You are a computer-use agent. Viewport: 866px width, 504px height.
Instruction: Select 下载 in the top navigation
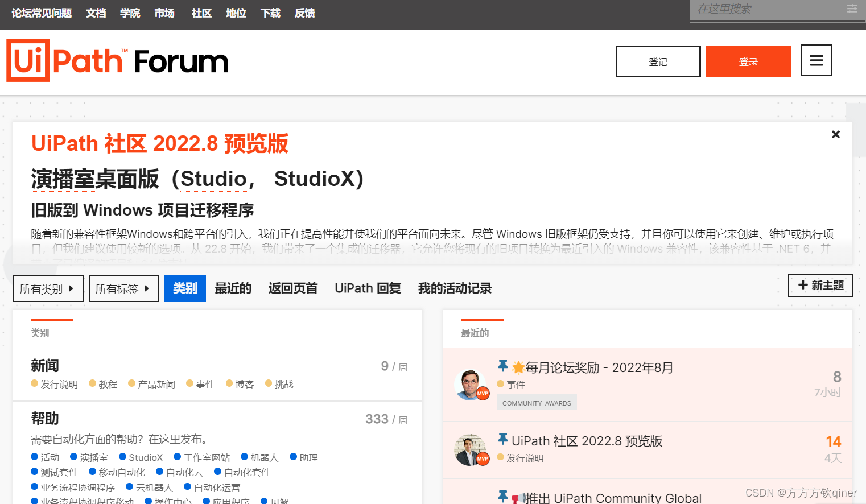click(x=270, y=13)
